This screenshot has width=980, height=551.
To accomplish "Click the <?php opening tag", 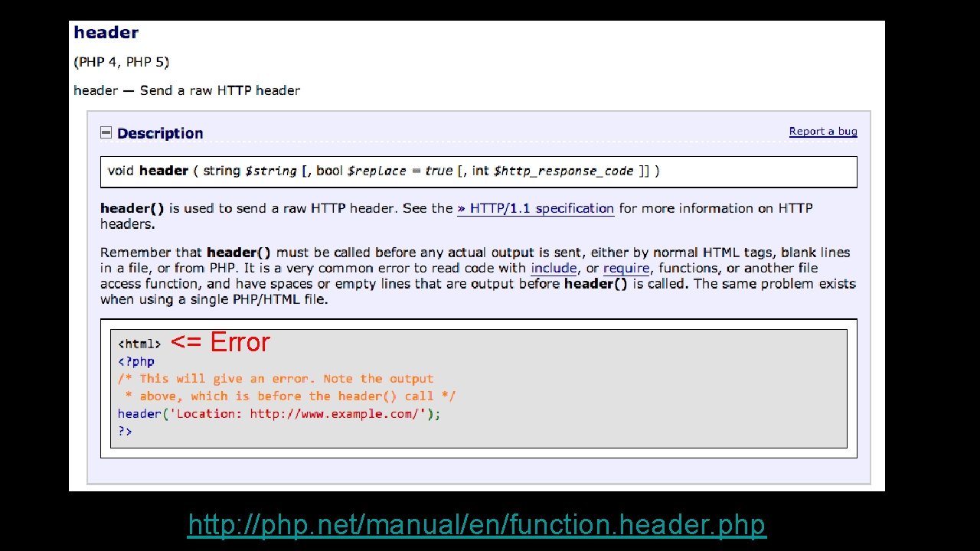I will 136,362.
